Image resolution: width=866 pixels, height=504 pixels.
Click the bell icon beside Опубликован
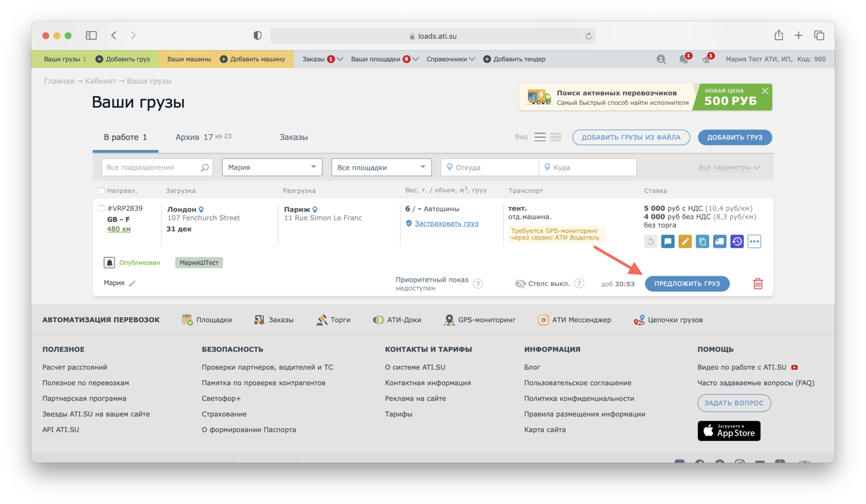109,262
